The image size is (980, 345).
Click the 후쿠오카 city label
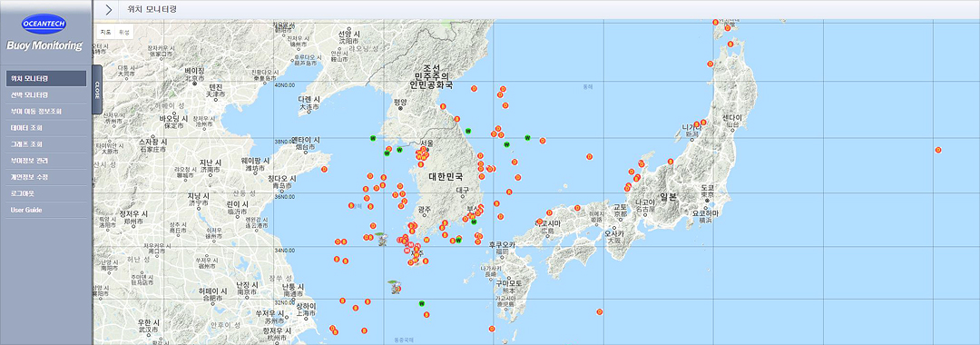501,245
